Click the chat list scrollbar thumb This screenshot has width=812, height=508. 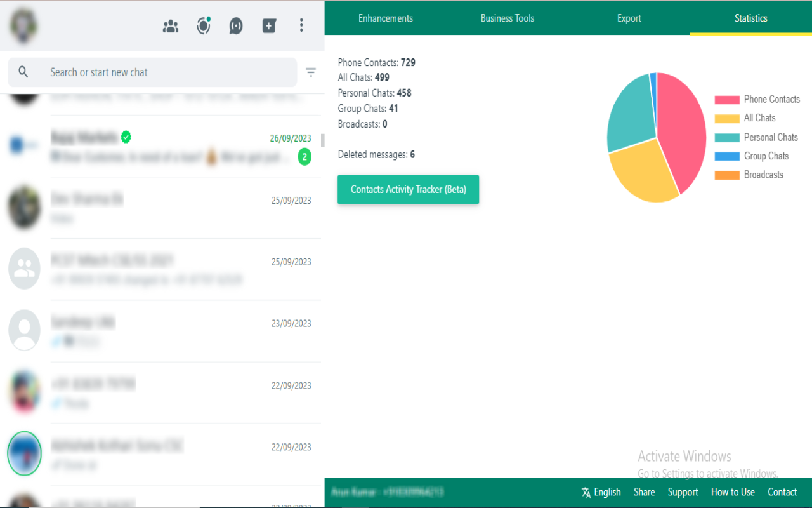point(323,140)
